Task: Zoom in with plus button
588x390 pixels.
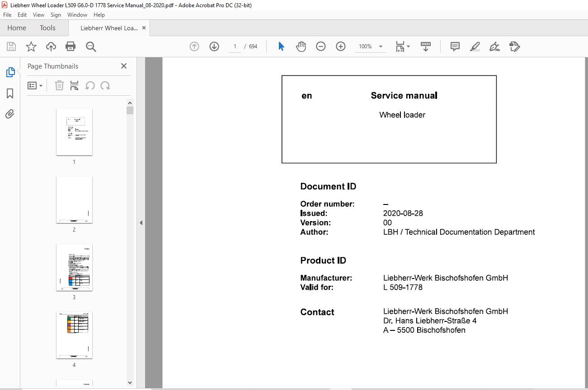Action: (x=341, y=46)
